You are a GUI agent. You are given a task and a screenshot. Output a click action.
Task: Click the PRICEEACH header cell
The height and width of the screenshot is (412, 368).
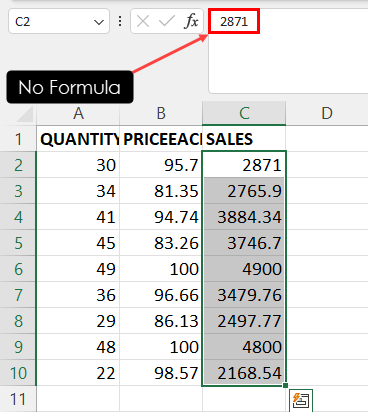point(161,139)
